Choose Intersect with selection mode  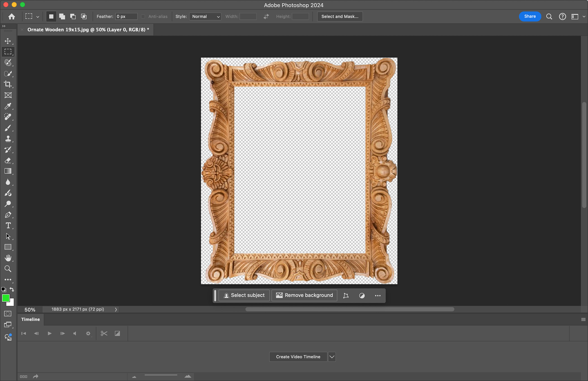tap(84, 17)
